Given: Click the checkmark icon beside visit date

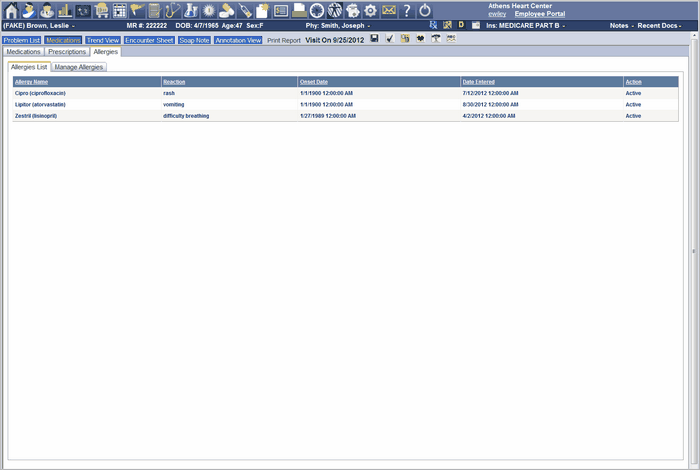Looking at the screenshot, I should coord(389,39).
